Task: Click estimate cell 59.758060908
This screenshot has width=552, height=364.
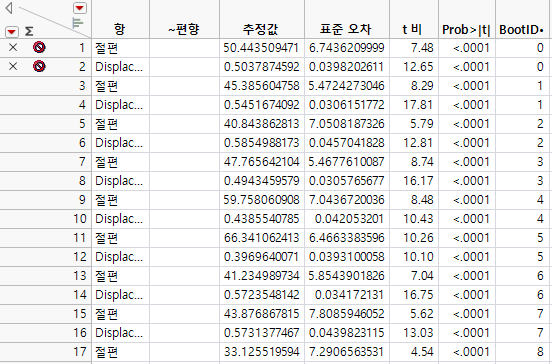Action: (x=261, y=200)
